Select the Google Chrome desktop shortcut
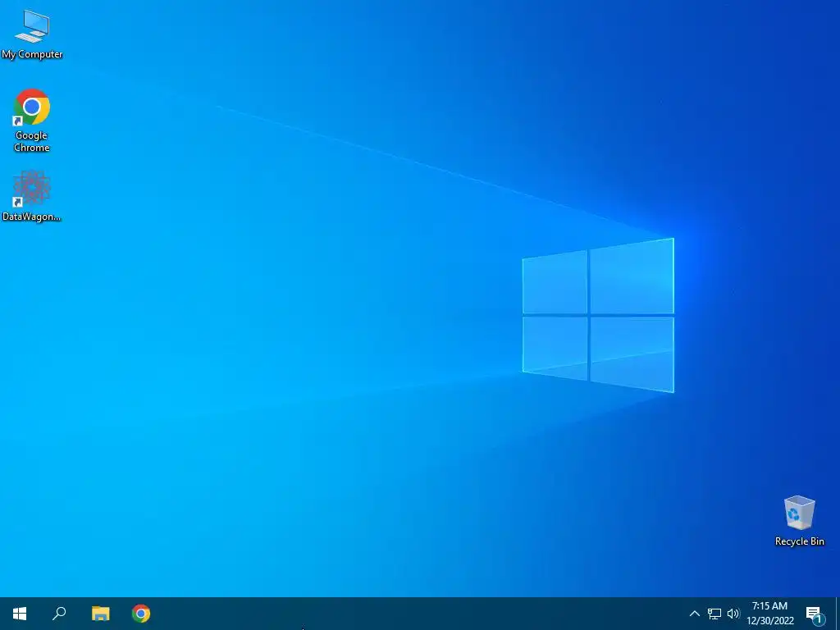The image size is (840, 630). (32, 121)
